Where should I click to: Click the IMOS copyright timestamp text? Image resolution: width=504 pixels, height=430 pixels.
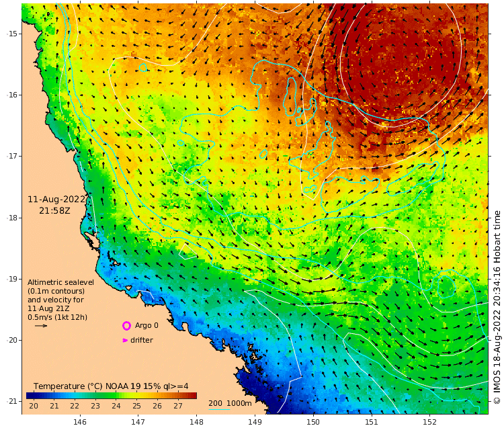497,307
